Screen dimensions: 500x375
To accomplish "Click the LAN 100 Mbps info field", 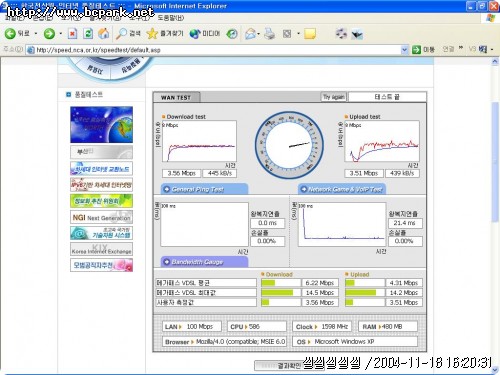I will [192, 327].
